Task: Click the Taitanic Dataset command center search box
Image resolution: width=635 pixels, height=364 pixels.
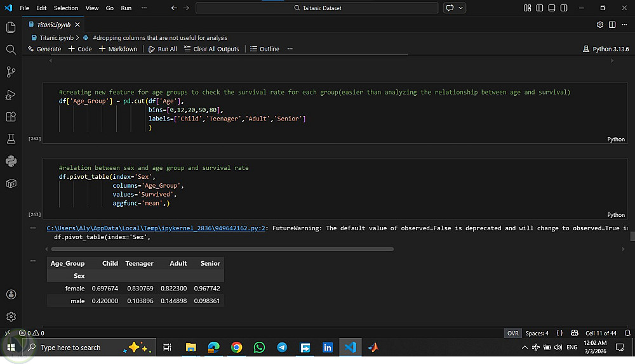Action: [x=317, y=8]
